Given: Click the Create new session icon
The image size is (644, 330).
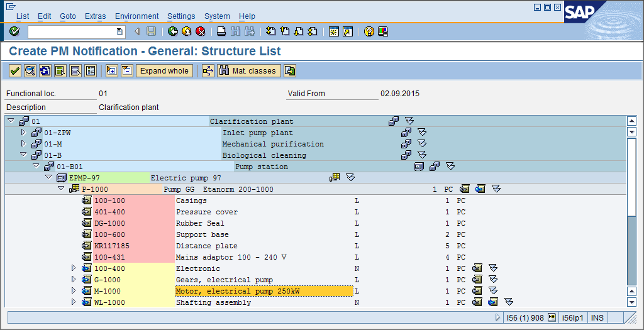Looking at the screenshot, I should pyautogui.click(x=334, y=31).
